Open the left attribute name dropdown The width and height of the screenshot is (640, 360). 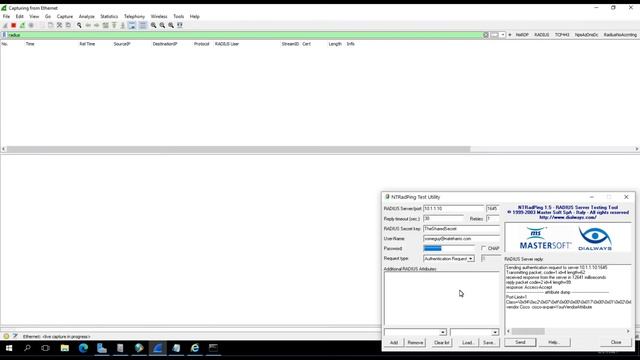pos(443,332)
